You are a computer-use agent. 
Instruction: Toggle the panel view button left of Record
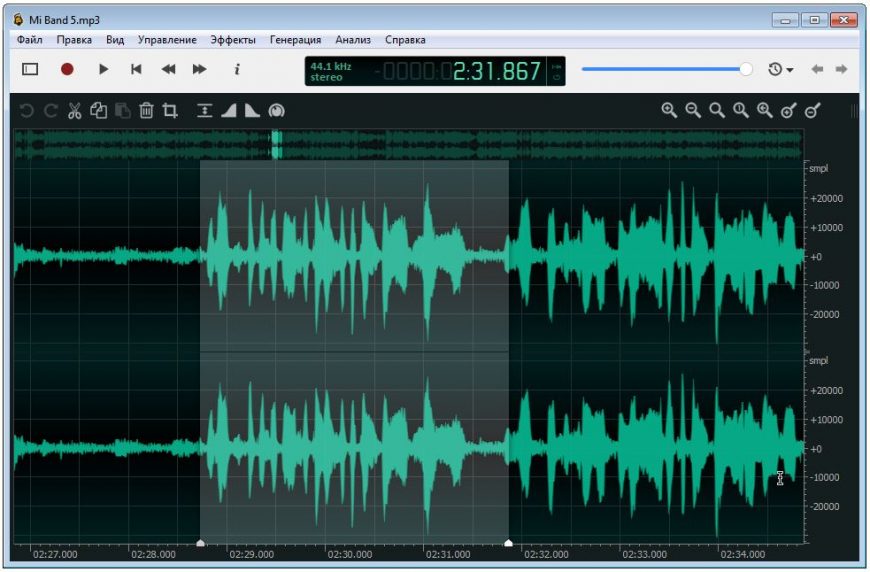pyautogui.click(x=30, y=69)
